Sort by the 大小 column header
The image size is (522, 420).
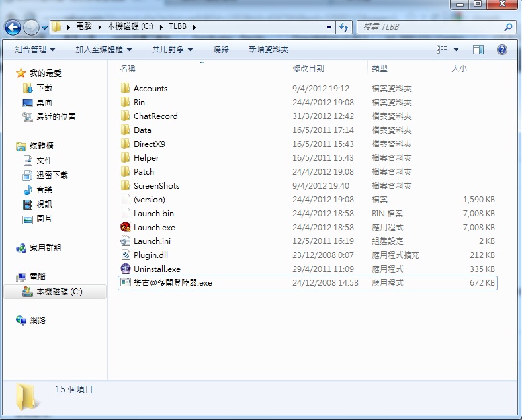point(458,69)
